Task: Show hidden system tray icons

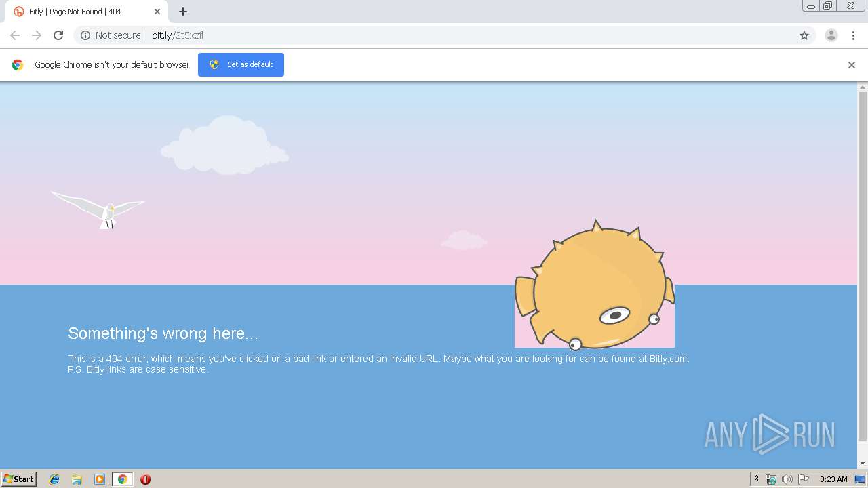Action: point(757,479)
